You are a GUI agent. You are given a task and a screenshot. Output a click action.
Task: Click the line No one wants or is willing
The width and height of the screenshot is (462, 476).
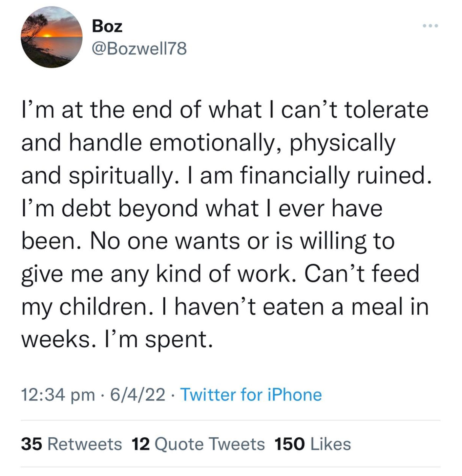click(208, 241)
